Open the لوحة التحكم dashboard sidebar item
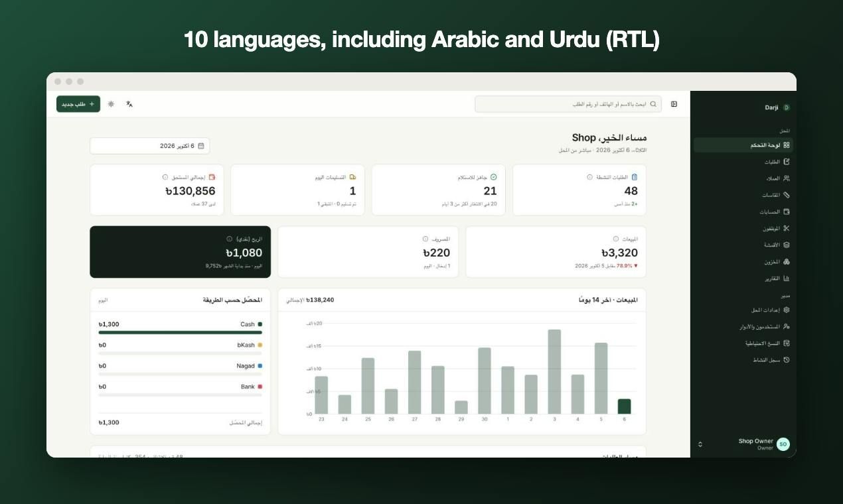This screenshot has width=843, height=504. (x=743, y=145)
